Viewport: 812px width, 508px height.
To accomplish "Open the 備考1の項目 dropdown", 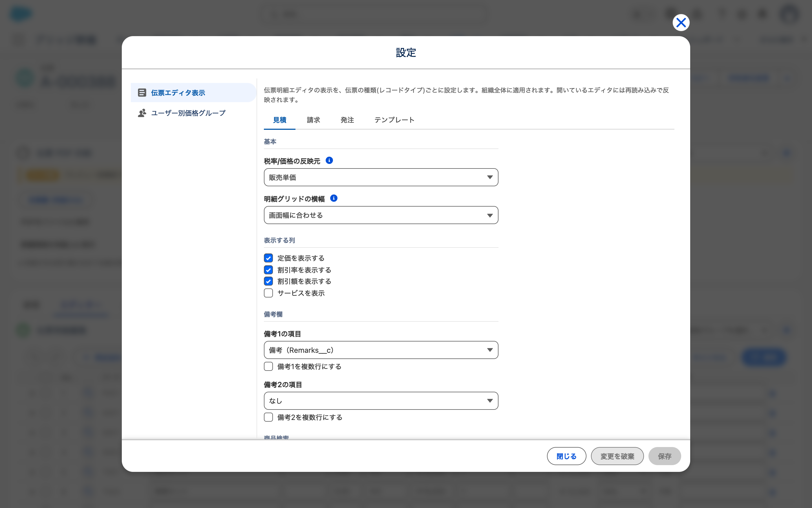I will pyautogui.click(x=381, y=350).
